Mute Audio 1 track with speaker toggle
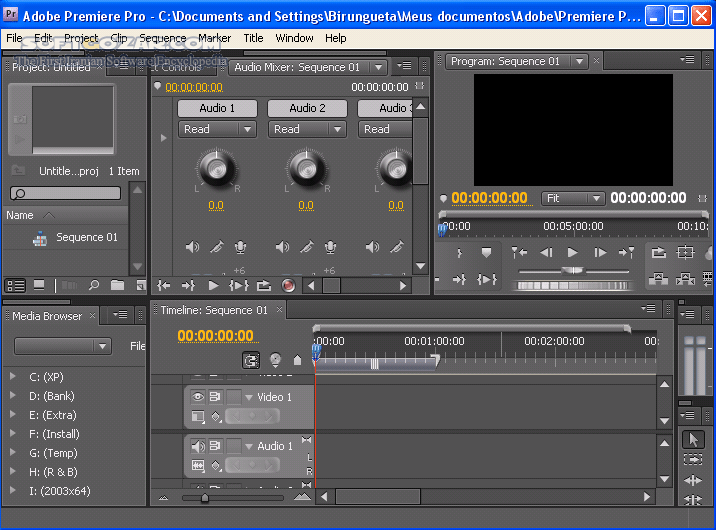Viewport: 716px width, 530px height. pos(197,446)
